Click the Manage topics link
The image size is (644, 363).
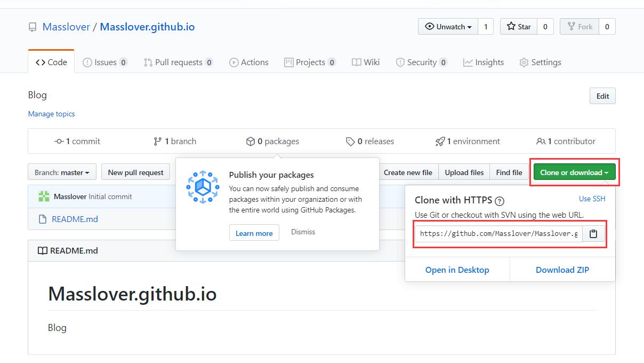[x=51, y=114]
